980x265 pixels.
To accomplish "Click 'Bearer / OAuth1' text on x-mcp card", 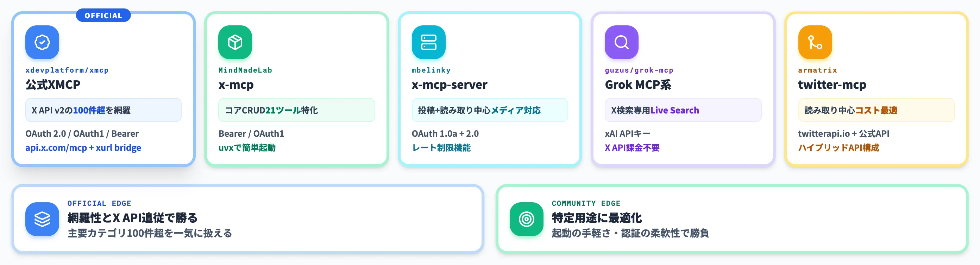I will click(x=251, y=134).
